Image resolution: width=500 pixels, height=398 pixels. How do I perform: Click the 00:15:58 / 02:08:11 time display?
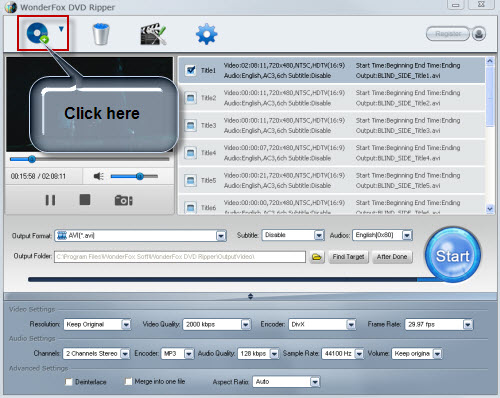(x=38, y=176)
